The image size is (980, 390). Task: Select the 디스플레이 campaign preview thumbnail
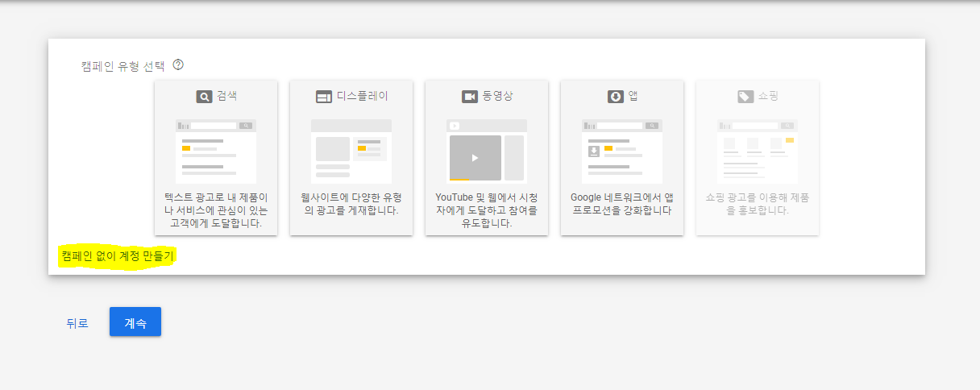[x=351, y=151]
